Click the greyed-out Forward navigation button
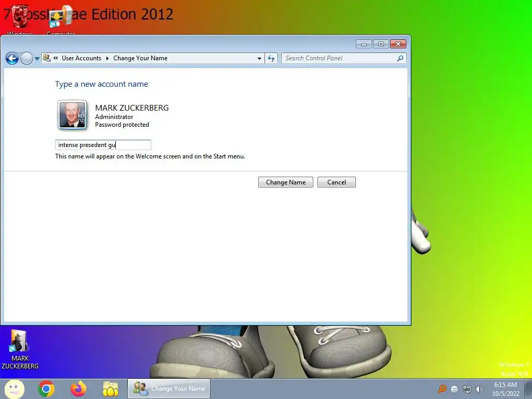Image resolution: width=532 pixels, height=399 pixels. tap(26, 58)
